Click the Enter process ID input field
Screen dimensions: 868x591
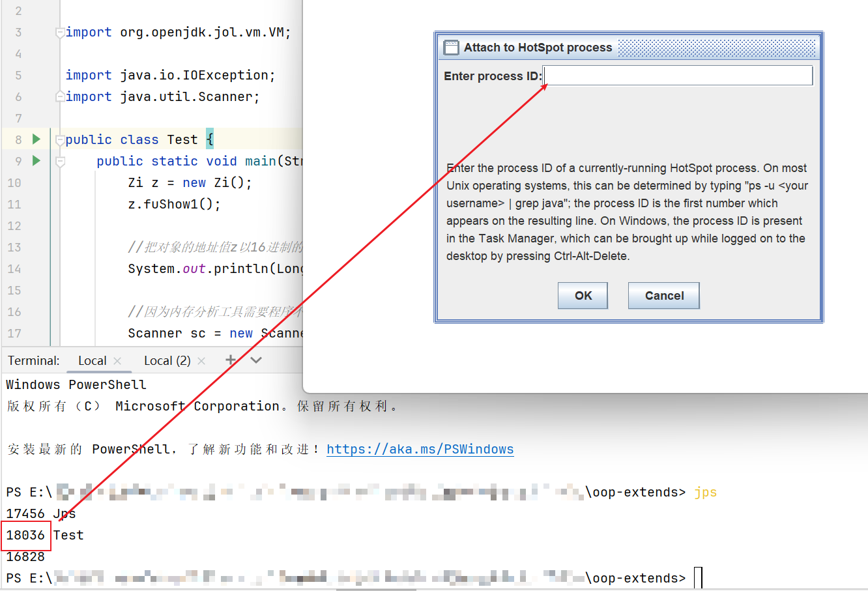point(678,76)
